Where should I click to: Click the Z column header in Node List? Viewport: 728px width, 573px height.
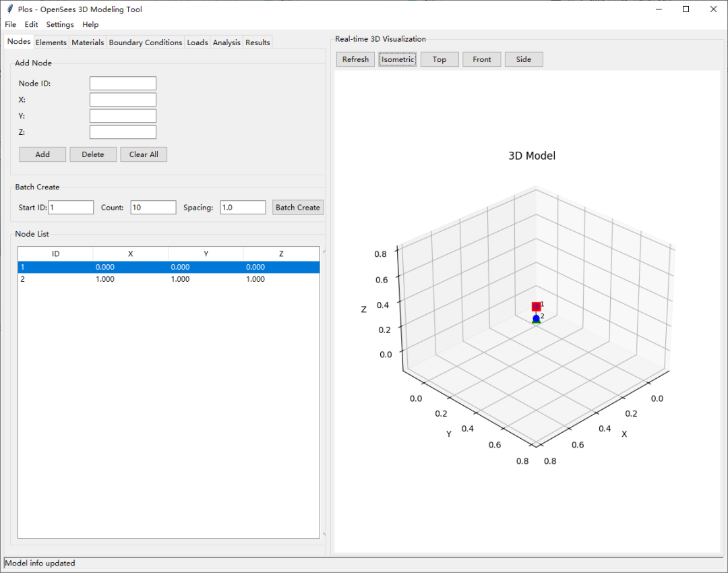point(281,254)
